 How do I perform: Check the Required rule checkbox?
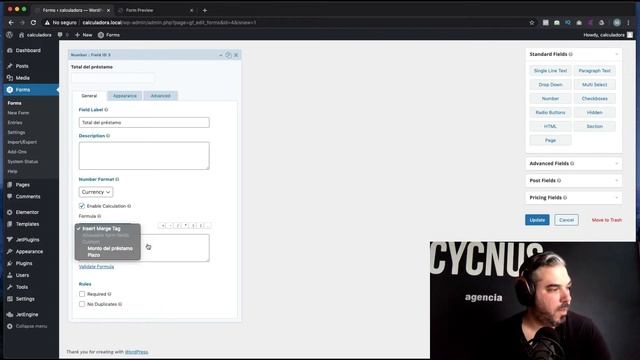click(82, 294)
